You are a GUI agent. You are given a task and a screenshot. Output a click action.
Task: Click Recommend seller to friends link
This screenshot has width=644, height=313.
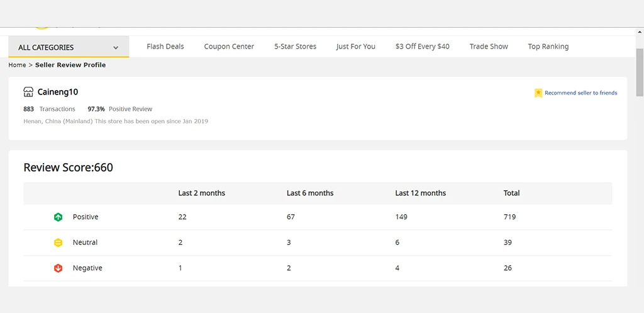click(x=580, y=93)
